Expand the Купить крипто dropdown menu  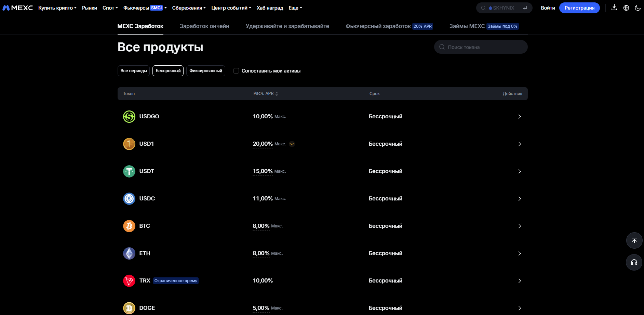(57, 8)
